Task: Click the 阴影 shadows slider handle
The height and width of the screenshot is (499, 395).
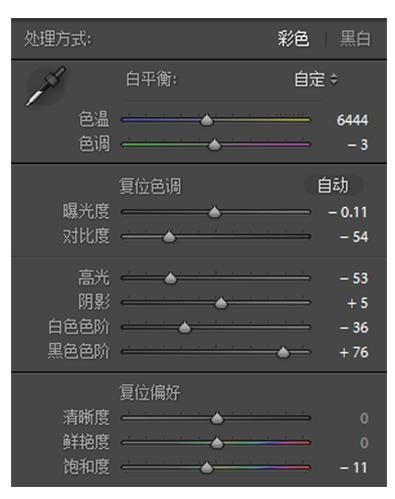Action: tap(221, 303)
